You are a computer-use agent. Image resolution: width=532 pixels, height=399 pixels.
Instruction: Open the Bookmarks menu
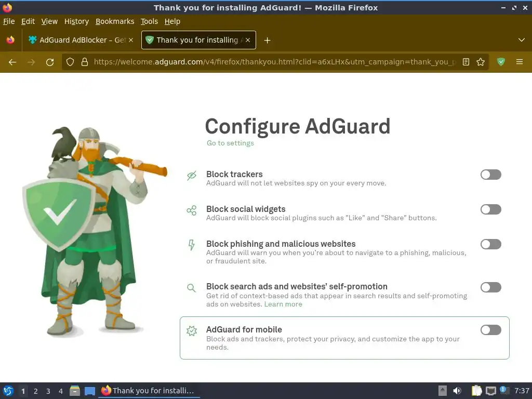point(115,21)
